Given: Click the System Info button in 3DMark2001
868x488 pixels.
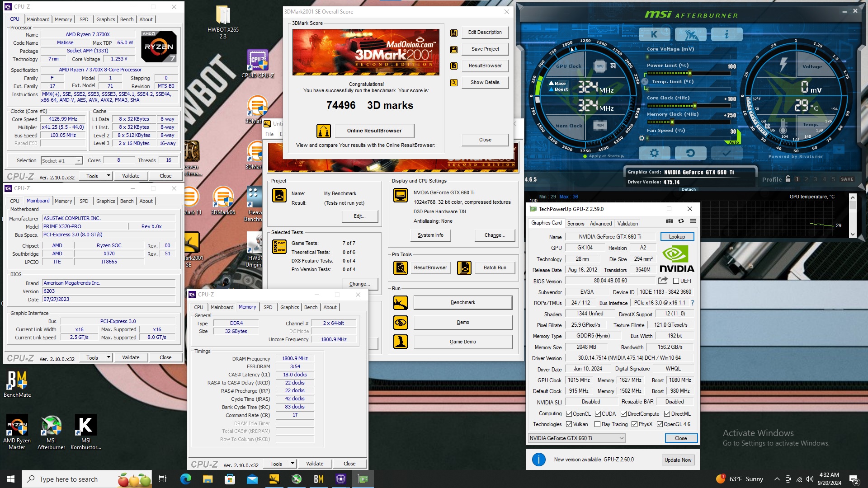Looking at the screenshot, I should 430,235.
